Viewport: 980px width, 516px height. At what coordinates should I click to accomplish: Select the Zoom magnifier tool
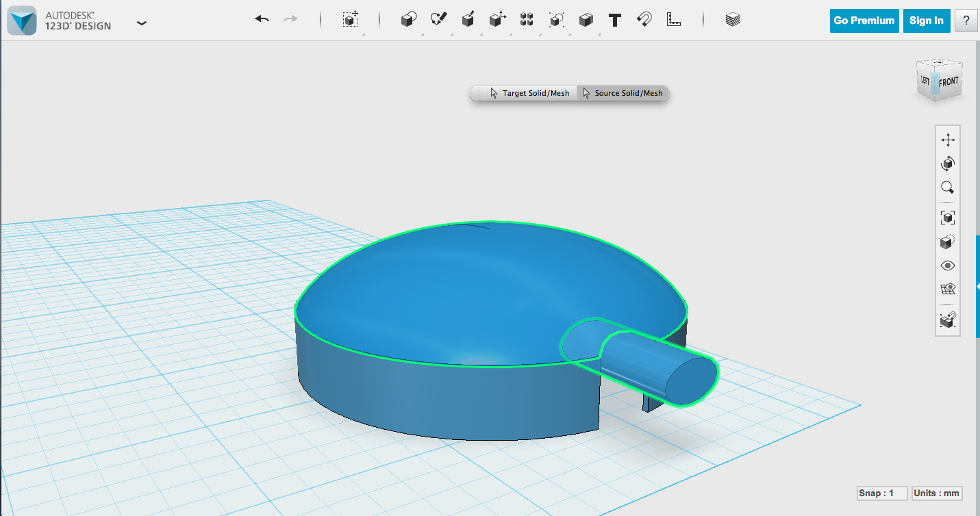(948, 188)
